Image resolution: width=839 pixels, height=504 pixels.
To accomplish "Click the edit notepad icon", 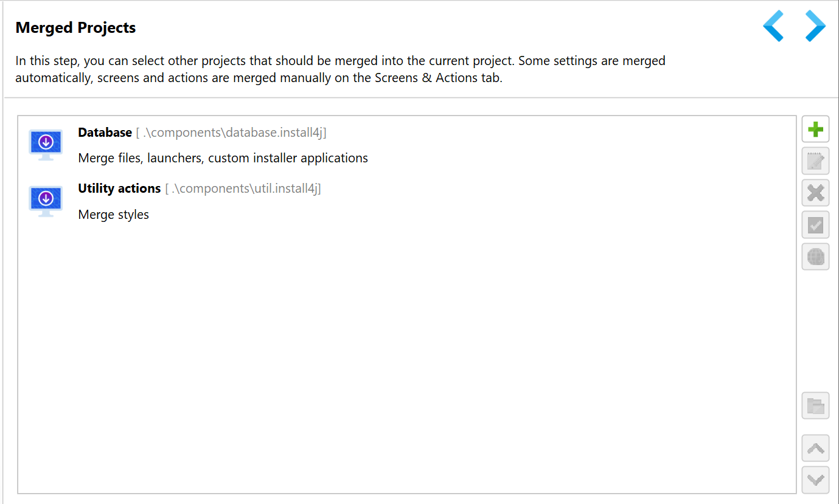I will click(x=815, y=161).
